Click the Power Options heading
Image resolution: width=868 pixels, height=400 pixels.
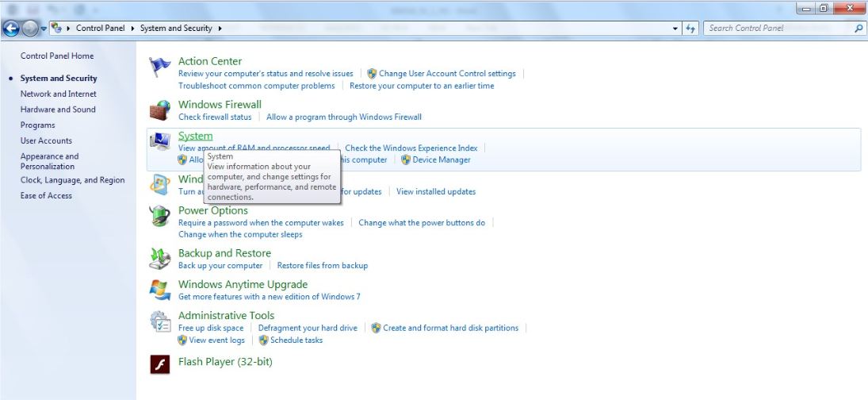point(213,210)
